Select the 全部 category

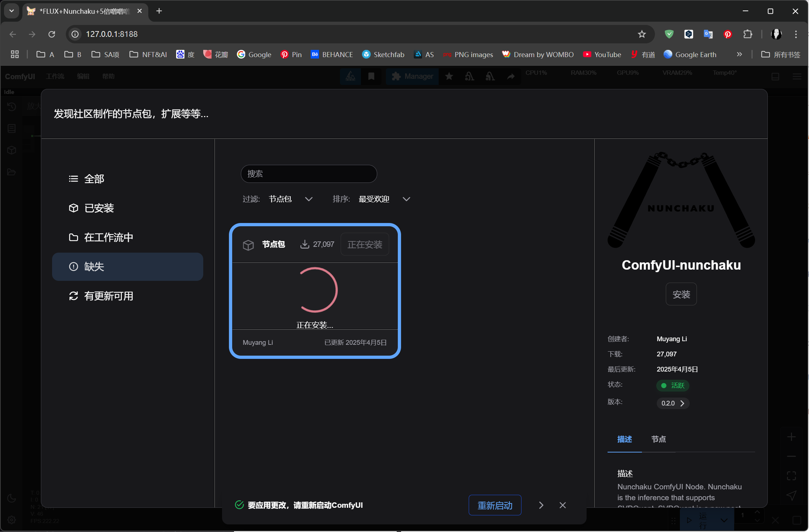pos(94,179)
